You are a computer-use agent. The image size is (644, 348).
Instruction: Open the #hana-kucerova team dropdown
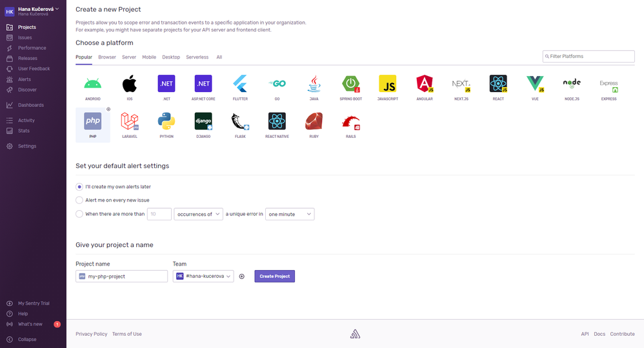tap(203, 276)
